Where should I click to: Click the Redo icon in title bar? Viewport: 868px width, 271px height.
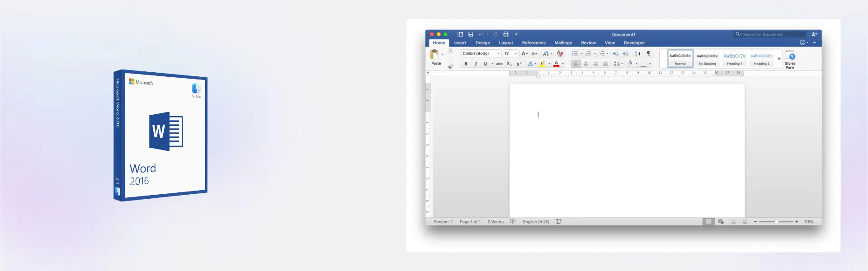point(495,34)
